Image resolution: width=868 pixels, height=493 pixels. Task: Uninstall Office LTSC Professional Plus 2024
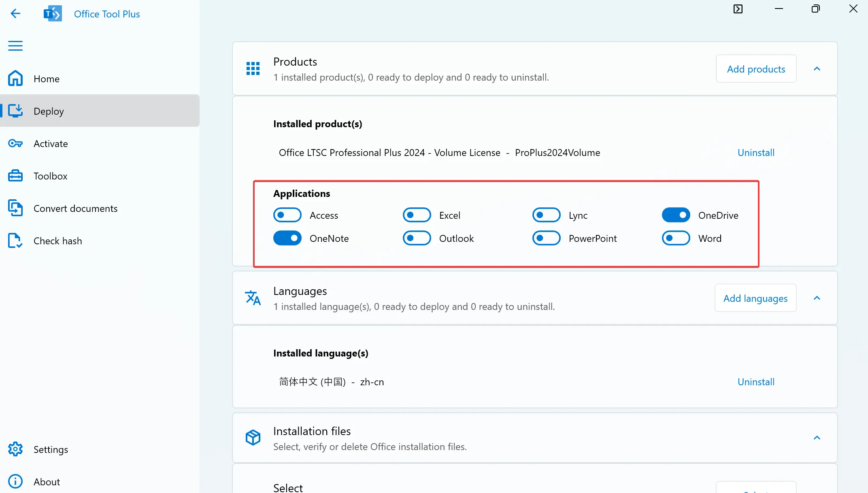[x=755, y=153]
